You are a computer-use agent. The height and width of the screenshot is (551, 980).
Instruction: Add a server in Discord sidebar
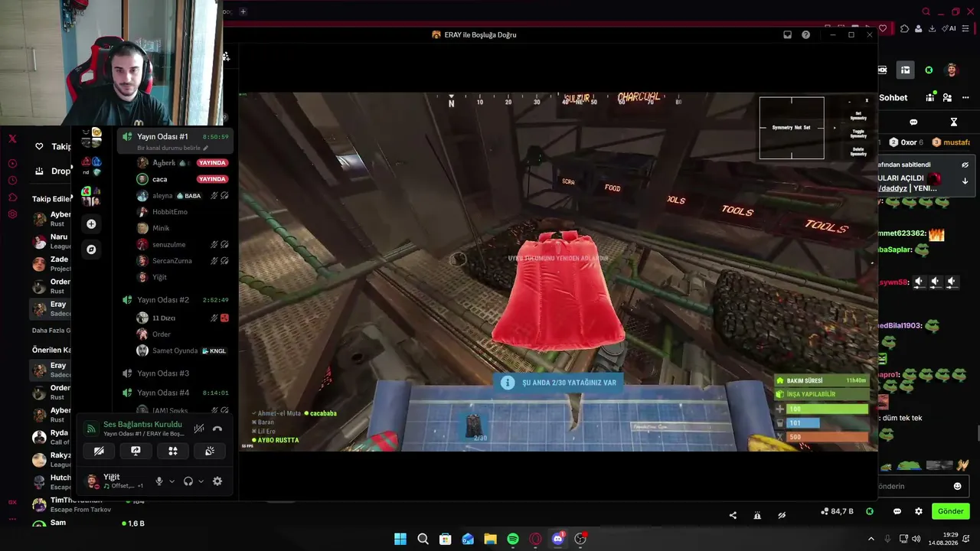91,224
